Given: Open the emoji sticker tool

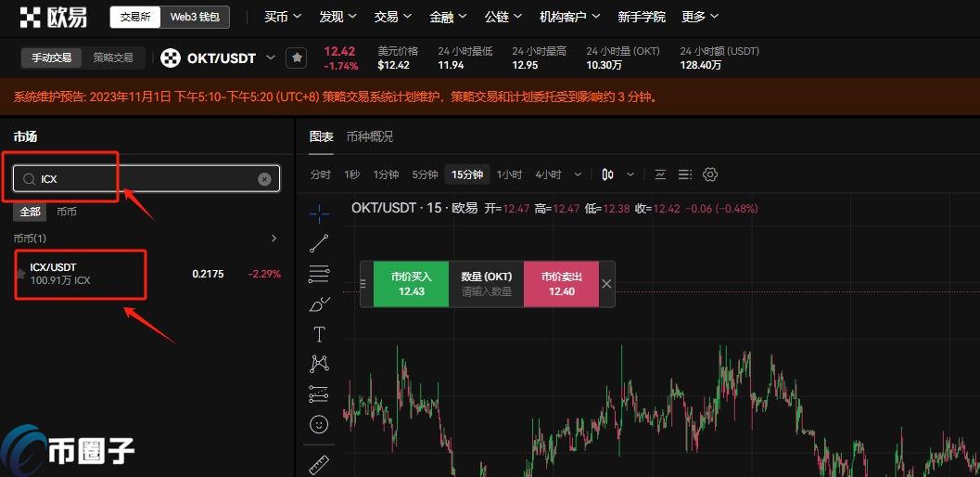Looking at the screenshot, I should coord(319,424).
